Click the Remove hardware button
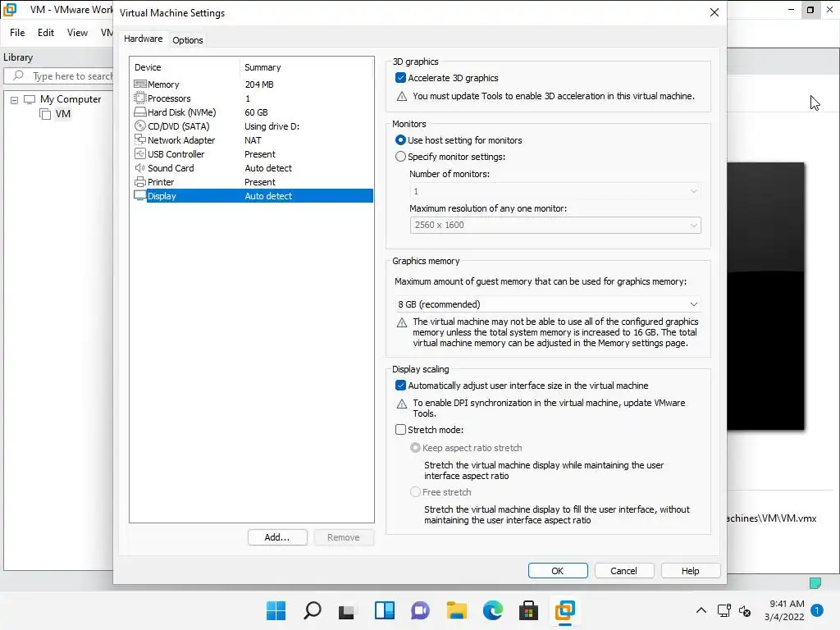 tap(344, 537)
